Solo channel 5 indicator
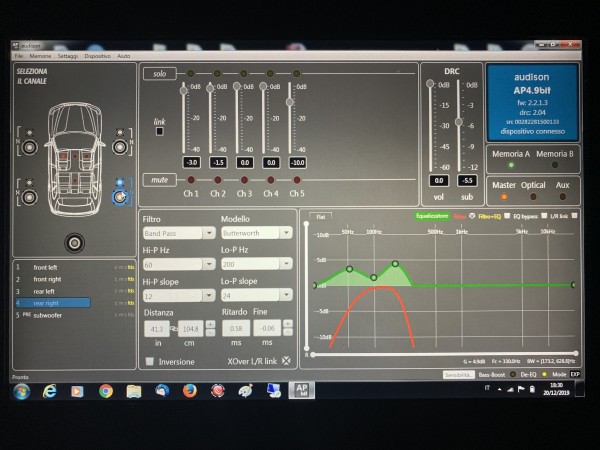Image resolution: width=600 pixels, height=450 pixels. (x=296, y=73)
